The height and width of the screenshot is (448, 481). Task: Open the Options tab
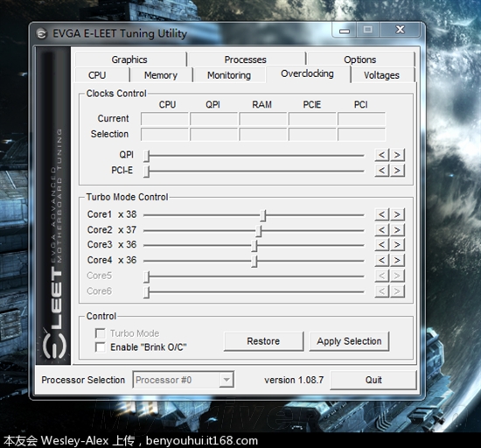[360, 59]
